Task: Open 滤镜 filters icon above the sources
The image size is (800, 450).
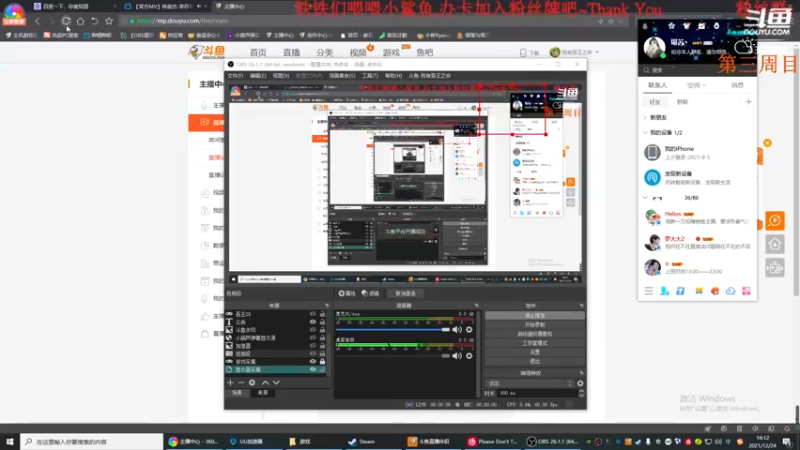Action: (365, 293)
